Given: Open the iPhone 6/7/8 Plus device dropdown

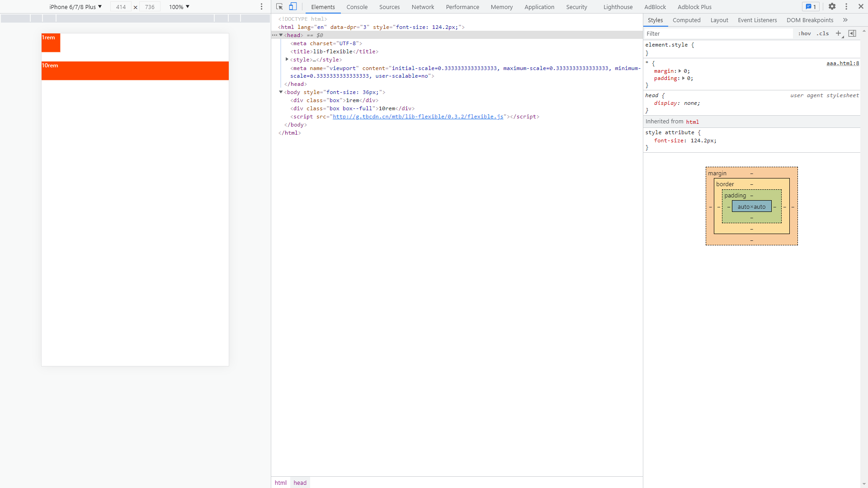Looking at the screenshot, I should pyautogui.click(x=75, y=7).
